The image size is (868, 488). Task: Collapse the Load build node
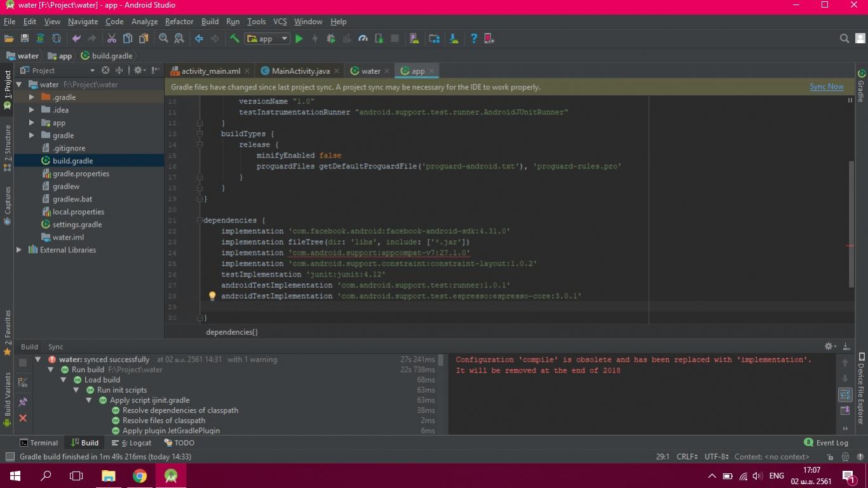63,380
